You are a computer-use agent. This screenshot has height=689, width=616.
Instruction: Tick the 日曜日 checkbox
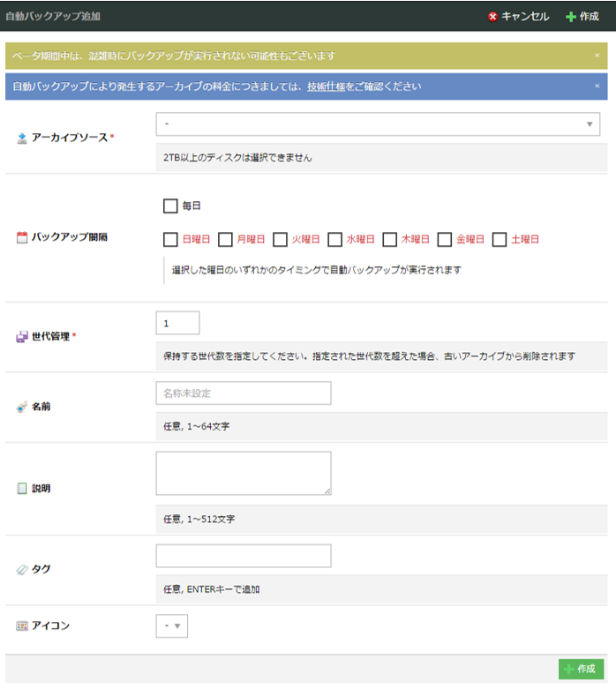pos(170,239)
